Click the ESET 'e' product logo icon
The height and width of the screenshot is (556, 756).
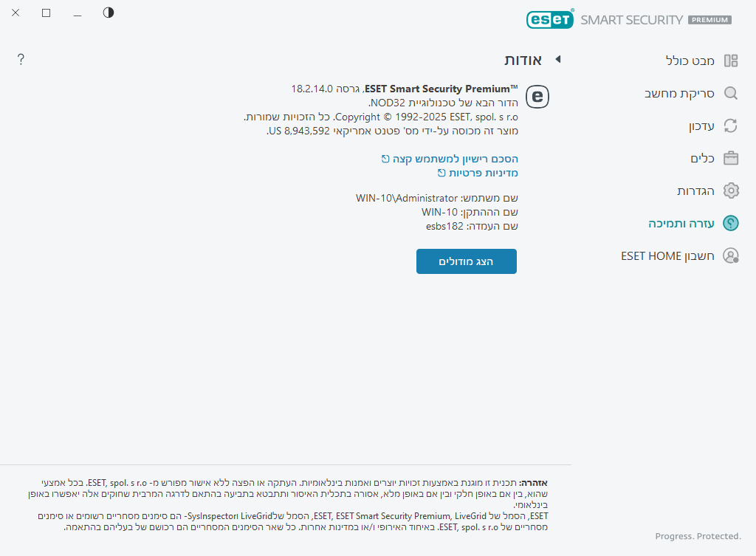pyautogui.click(x=537, y=97)
